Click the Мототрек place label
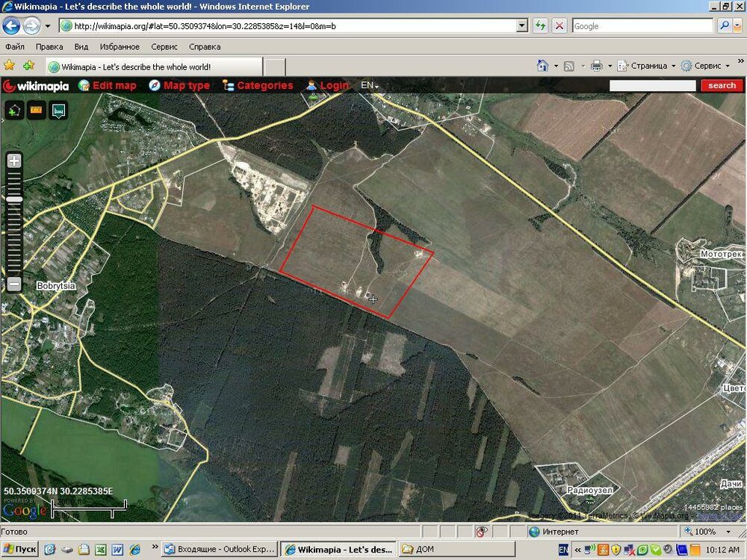The width and height of the screenshot is (747, 560). point(721,255)
